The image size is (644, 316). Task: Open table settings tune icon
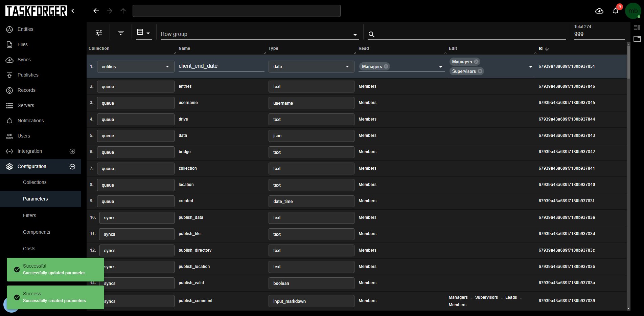[x=99, y=33]
